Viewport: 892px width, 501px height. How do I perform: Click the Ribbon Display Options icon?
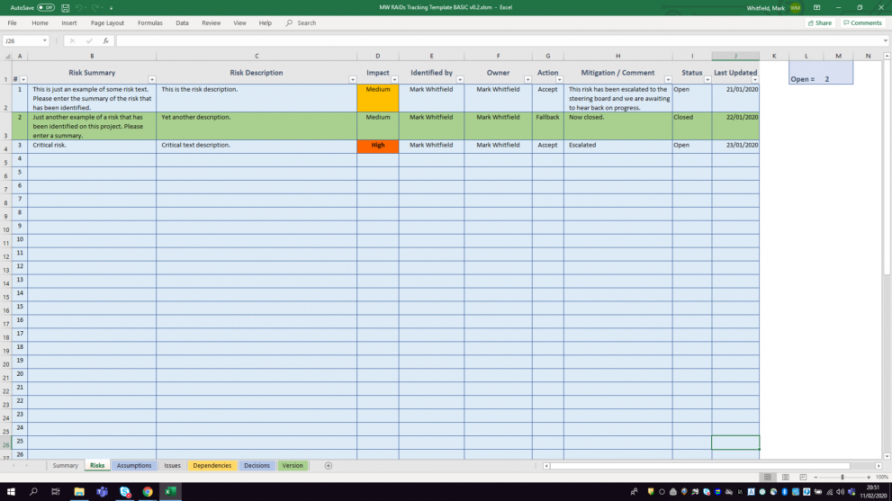[816, 8]
